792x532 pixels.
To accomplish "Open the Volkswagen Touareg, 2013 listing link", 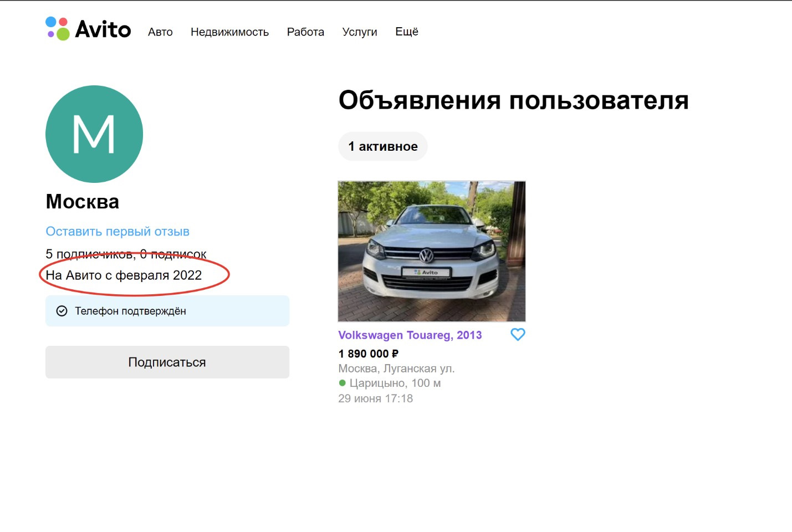I will pos(410,335).
